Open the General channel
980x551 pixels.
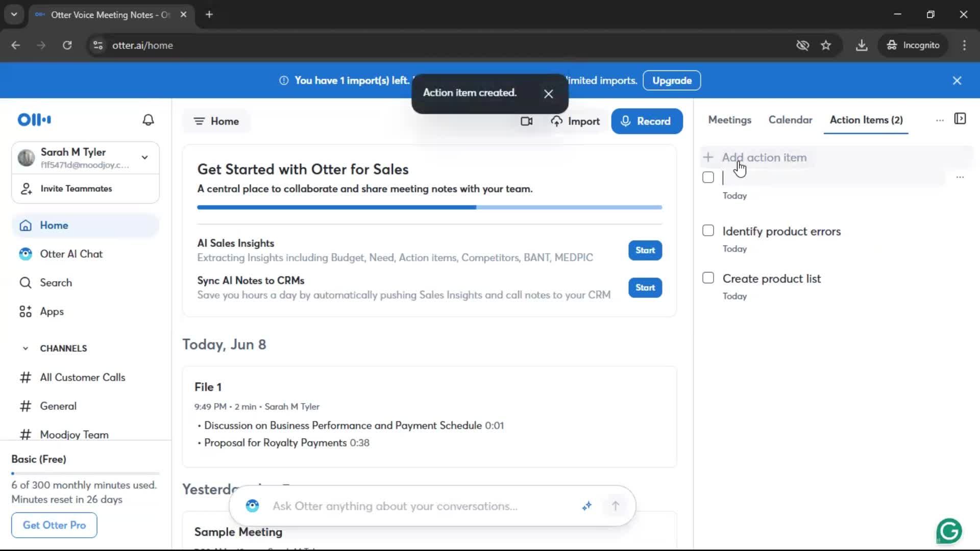(58, 406)
